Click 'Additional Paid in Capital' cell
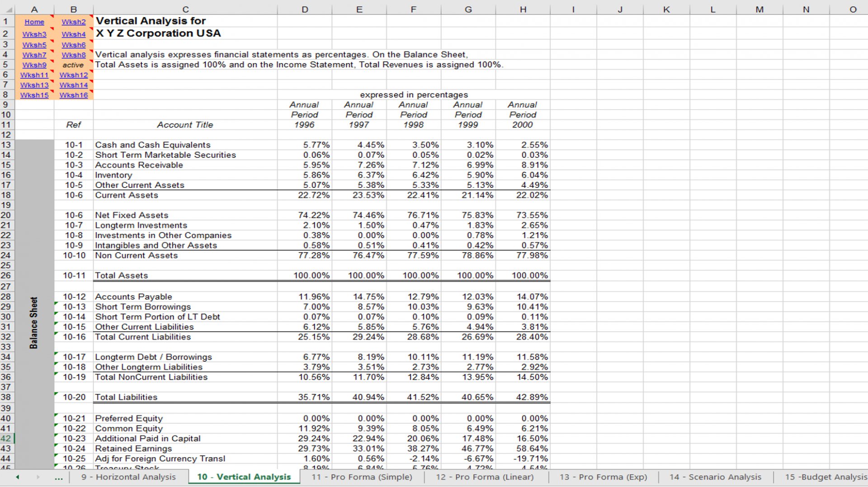This screenshot has height=487, width=868. pos(185,438)
